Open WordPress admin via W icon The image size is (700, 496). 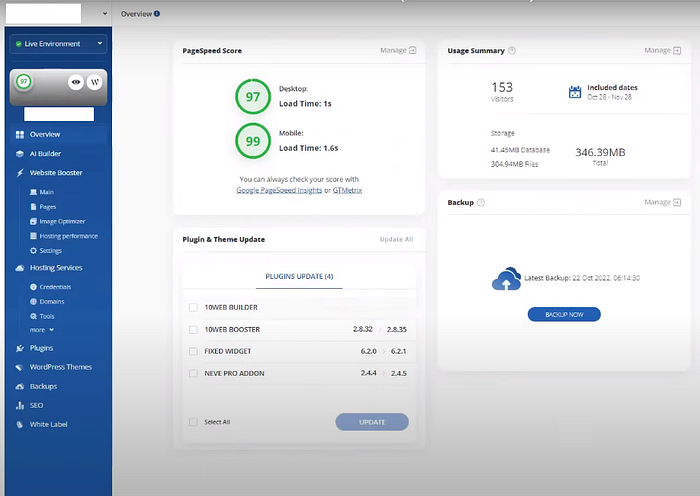point(95,82)
